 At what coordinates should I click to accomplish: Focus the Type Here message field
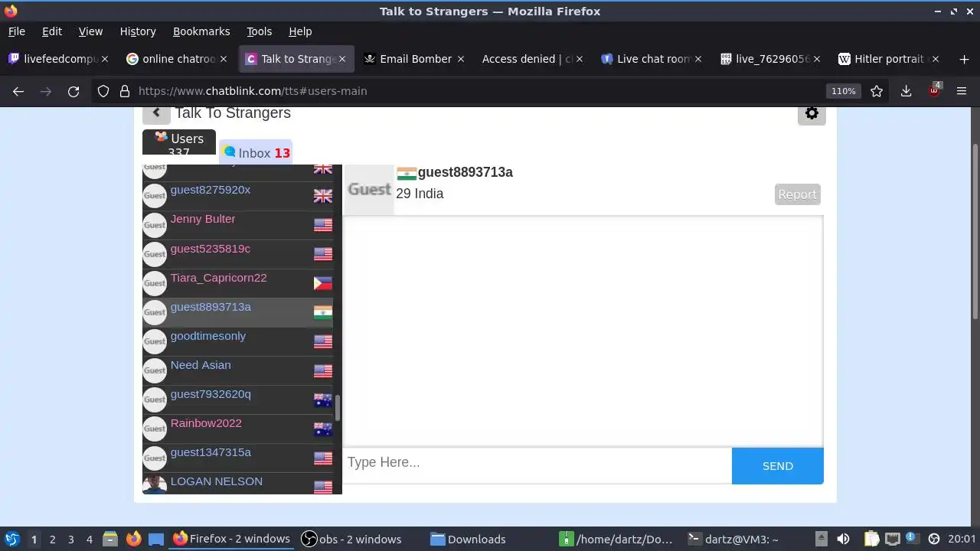coord(537,465)
